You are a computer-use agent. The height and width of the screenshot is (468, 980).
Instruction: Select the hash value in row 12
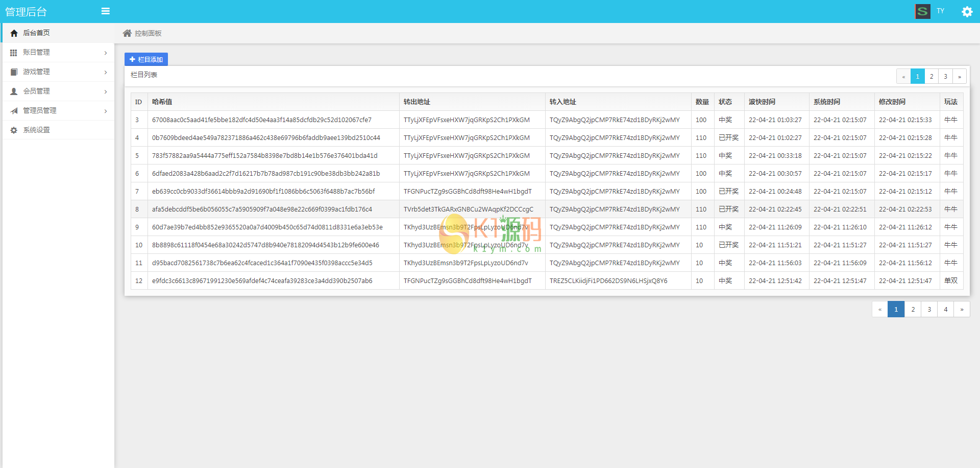click(262, 281)
